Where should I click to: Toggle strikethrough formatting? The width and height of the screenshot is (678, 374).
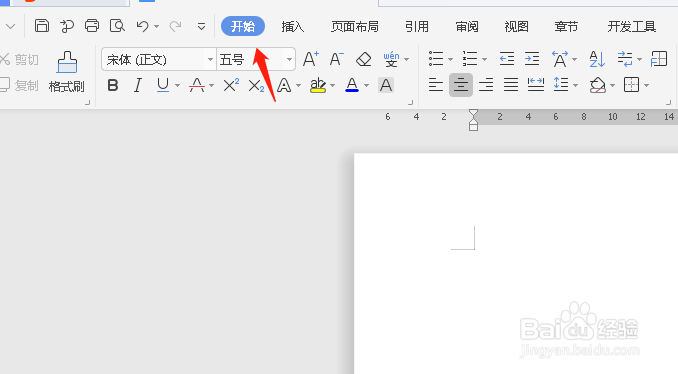[x=197, y=85]
